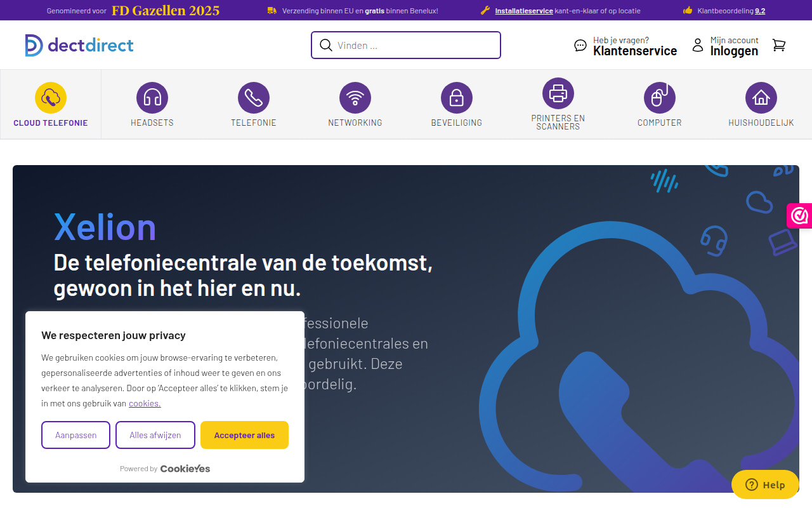Viewport: 812px width, 508px height.
Task: Click the thumbs-up rating icon
Action: (688, 10)
